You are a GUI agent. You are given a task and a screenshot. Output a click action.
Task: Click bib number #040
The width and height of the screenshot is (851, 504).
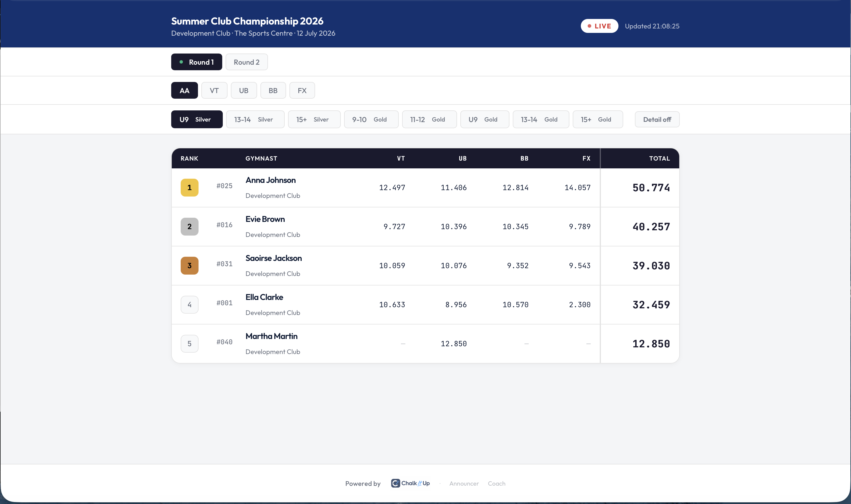(224, 342)
